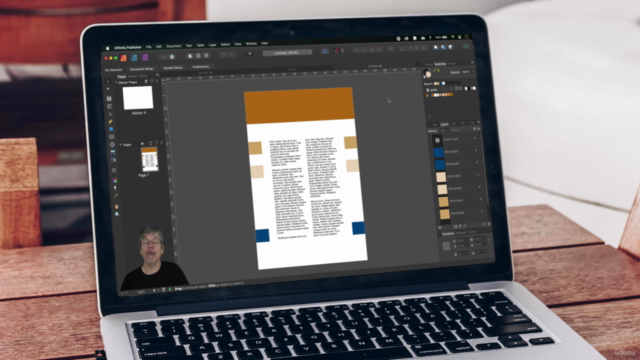The width and height of the screenshot is (640, 360).
Task: Switch to the Pages tab
Action: pyautogui.click(x=122, y=77)
